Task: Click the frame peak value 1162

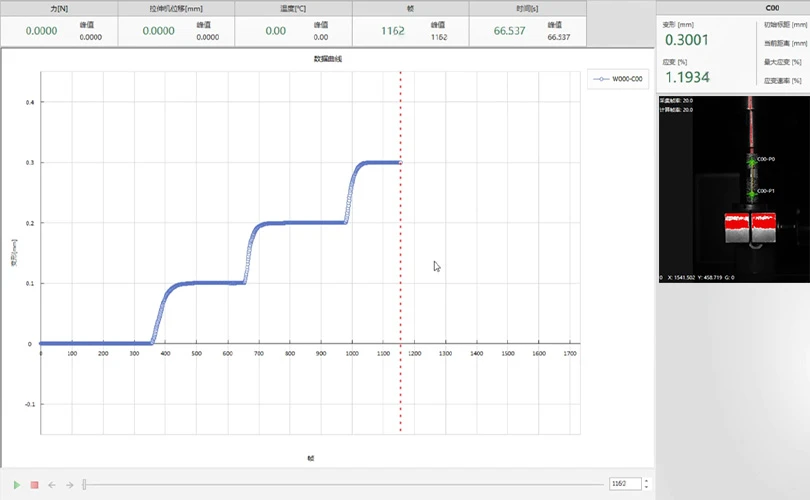Action: pyautogui.click(x=439, y=37)
